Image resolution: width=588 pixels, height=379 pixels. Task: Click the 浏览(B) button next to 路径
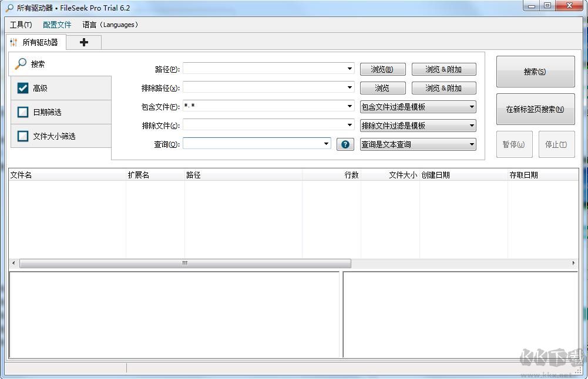[x=382, y=69]
